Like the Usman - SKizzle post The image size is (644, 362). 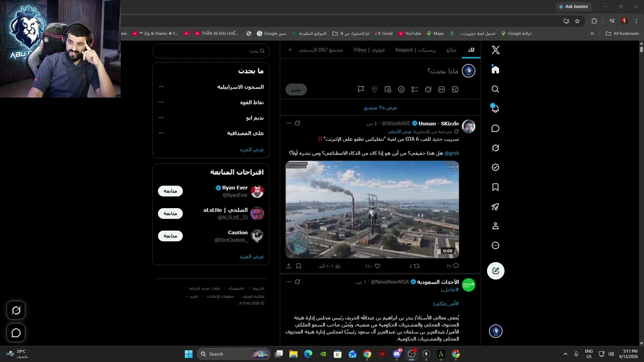click(377, 266)
